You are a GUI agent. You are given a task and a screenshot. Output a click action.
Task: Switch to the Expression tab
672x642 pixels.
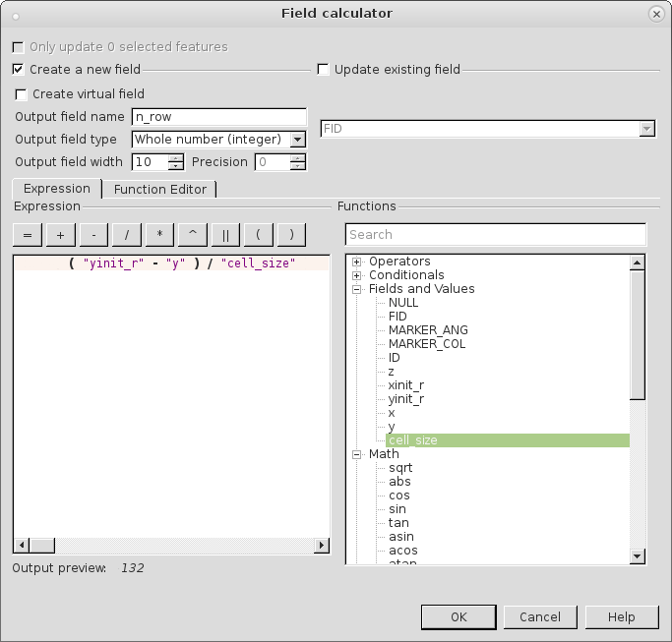click(57, 189)
